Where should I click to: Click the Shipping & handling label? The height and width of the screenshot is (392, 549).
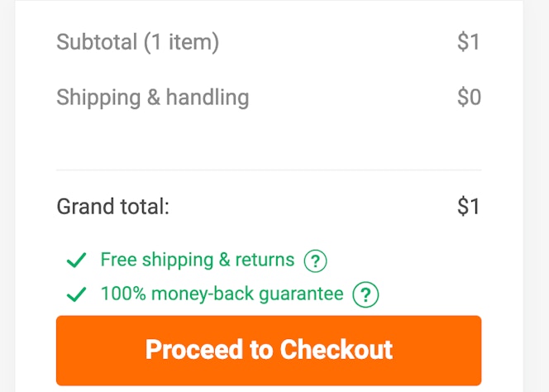[153, 98]
